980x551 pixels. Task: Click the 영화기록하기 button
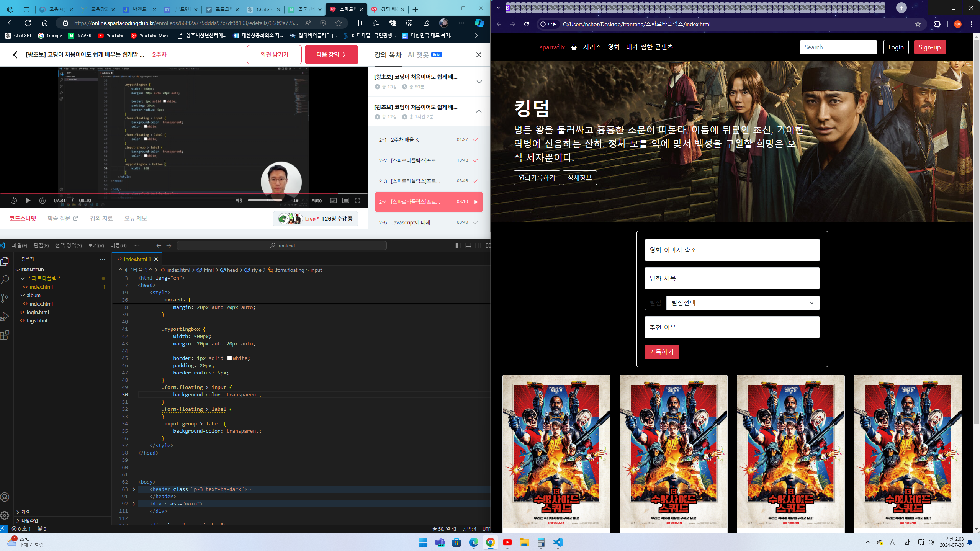pyautogui.click(x=537, y=178)
